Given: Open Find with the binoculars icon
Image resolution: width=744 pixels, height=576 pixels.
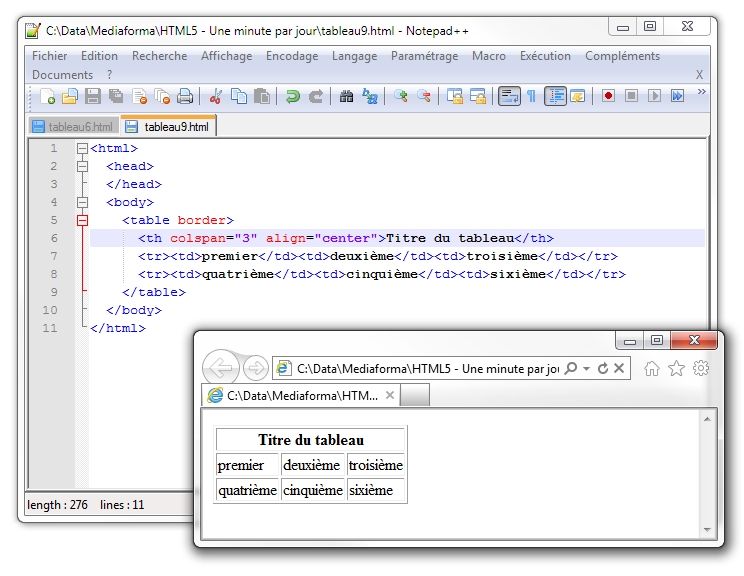Looking at the screenshot, I should pyautogui.click(x=347, y=97).
